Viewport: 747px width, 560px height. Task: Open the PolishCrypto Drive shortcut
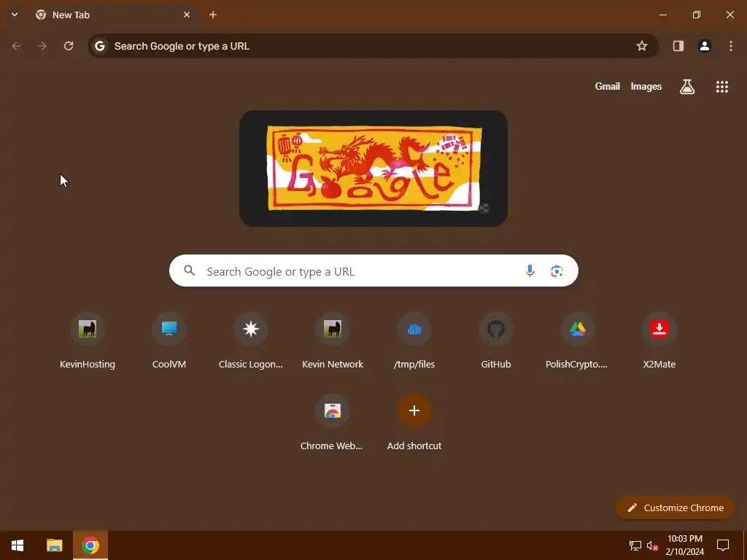point(578,341)
